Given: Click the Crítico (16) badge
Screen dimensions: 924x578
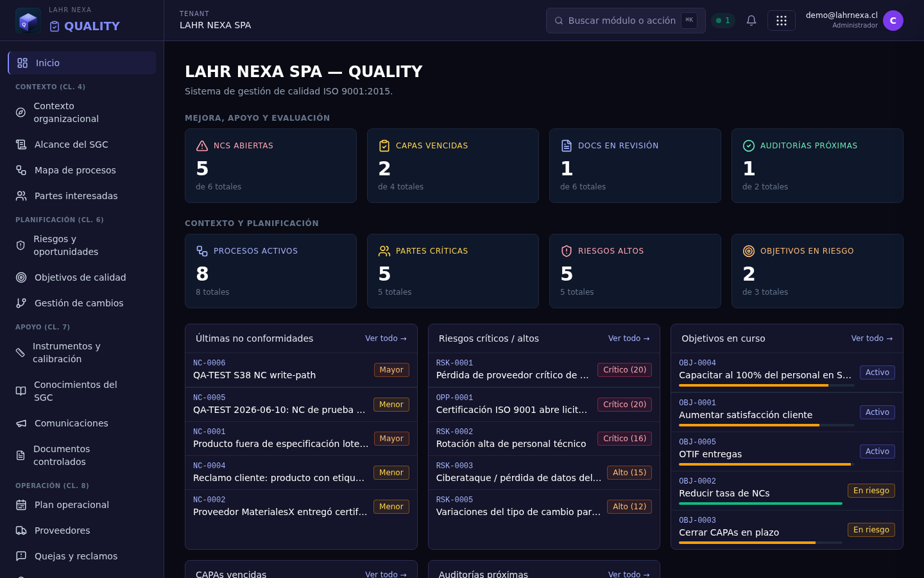Looking at the screenshot, I should 624,439.
